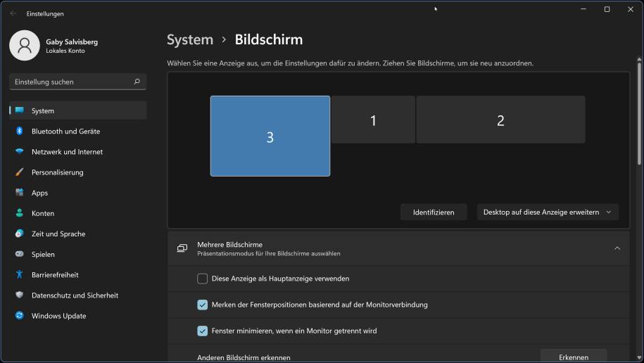
Task: Open Barrierefreiheit settings
Action: pos(77,275)
